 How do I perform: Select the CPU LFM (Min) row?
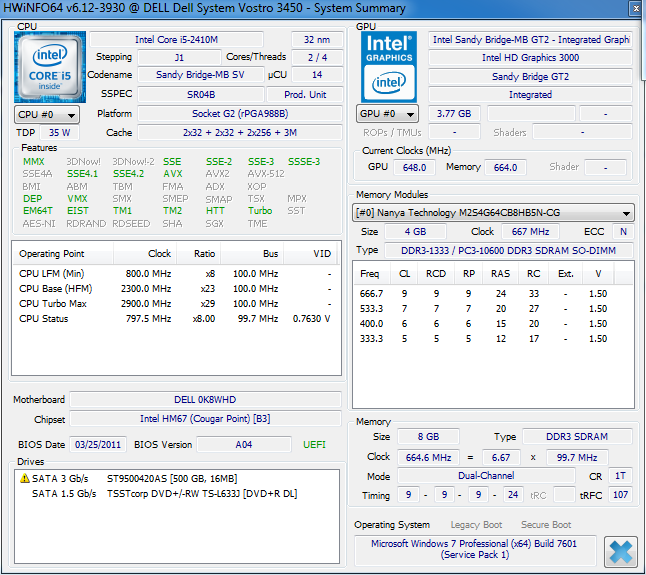176,273
